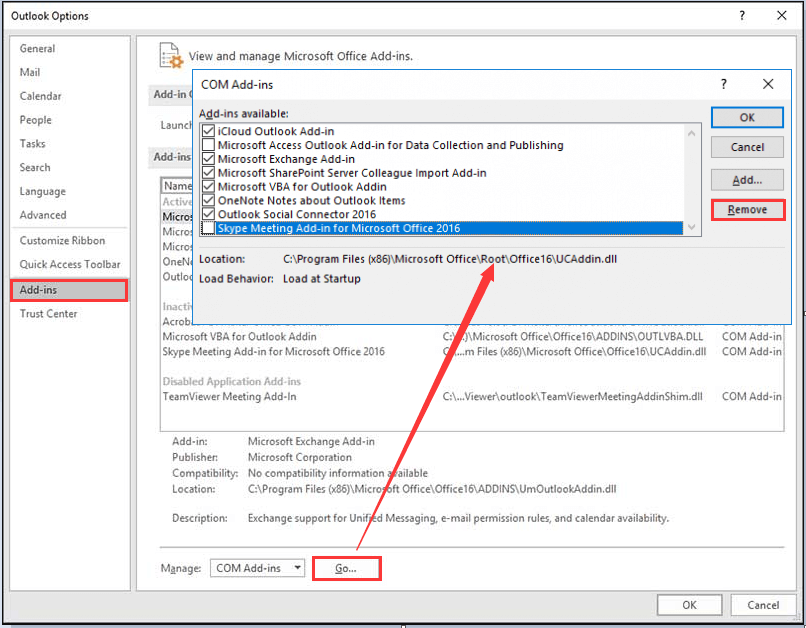Click Disabled Application Add-ins heading
The width and height of the screenshot is (806, 628).
[231, 381]
